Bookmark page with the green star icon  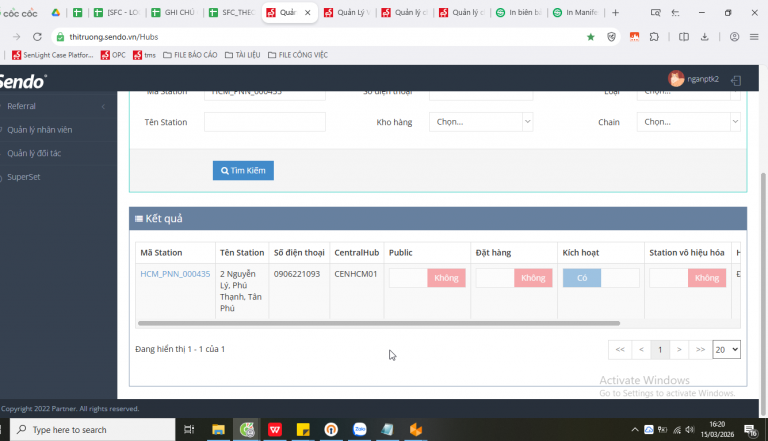(x=591, y=37)
